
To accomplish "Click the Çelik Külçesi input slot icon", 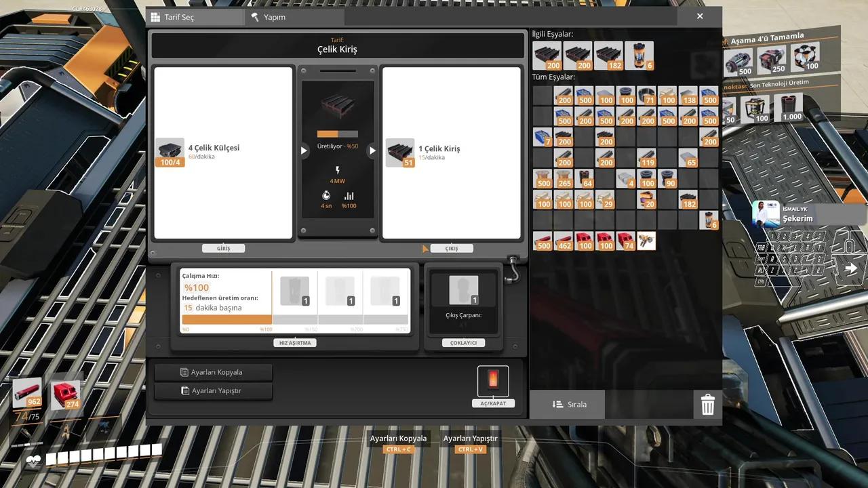I will click(x=170, y=152).
